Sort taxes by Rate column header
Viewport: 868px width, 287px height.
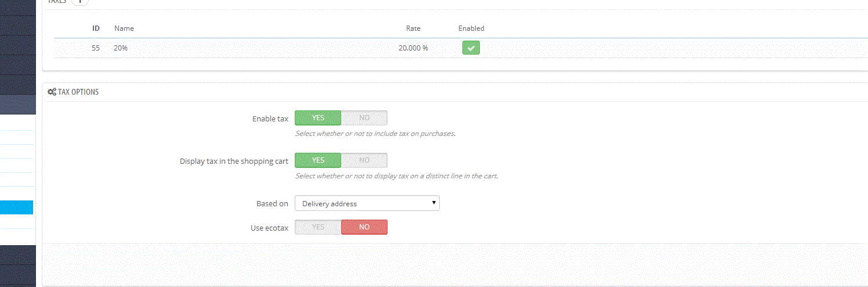[x=413, y=28]
